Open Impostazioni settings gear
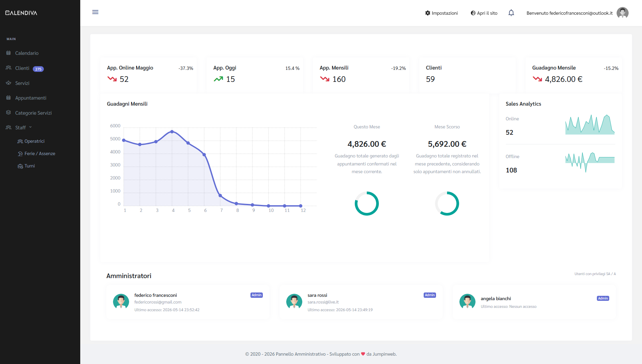The height and width of the screenshot is (364, 642). click(x=428, y=13)
